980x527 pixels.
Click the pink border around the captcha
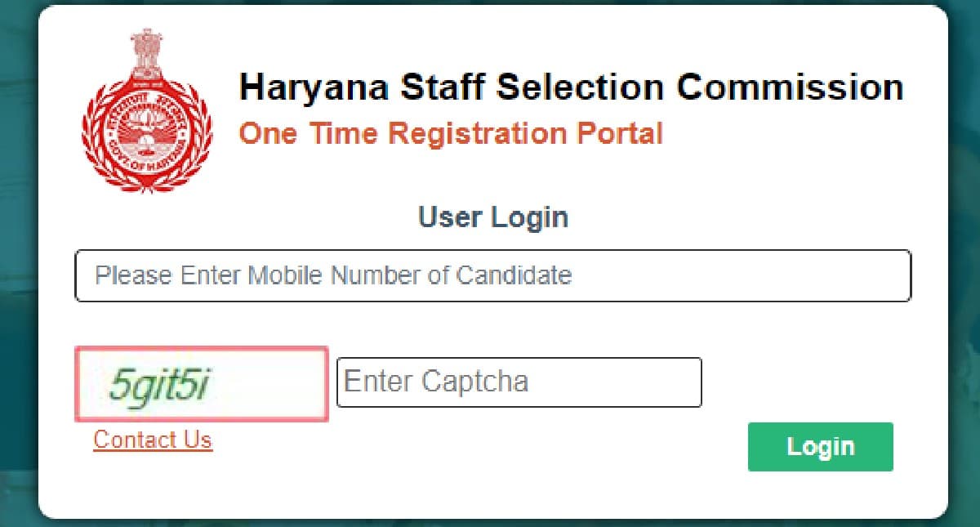click(x=200, y=351)
